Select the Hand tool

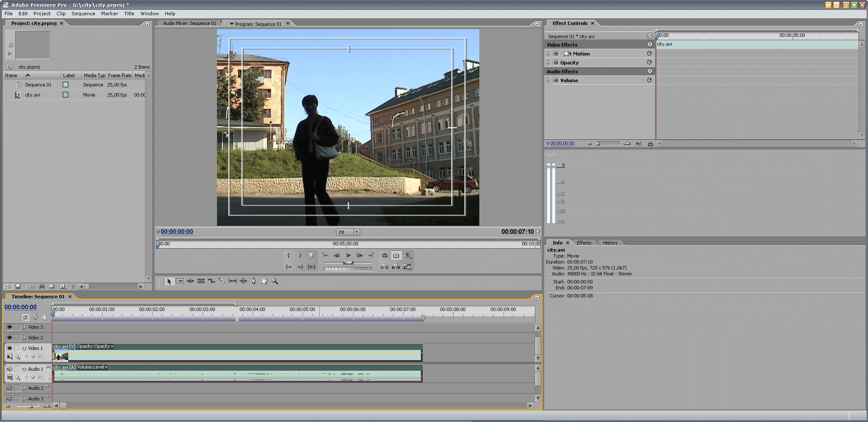click(264, 281)
